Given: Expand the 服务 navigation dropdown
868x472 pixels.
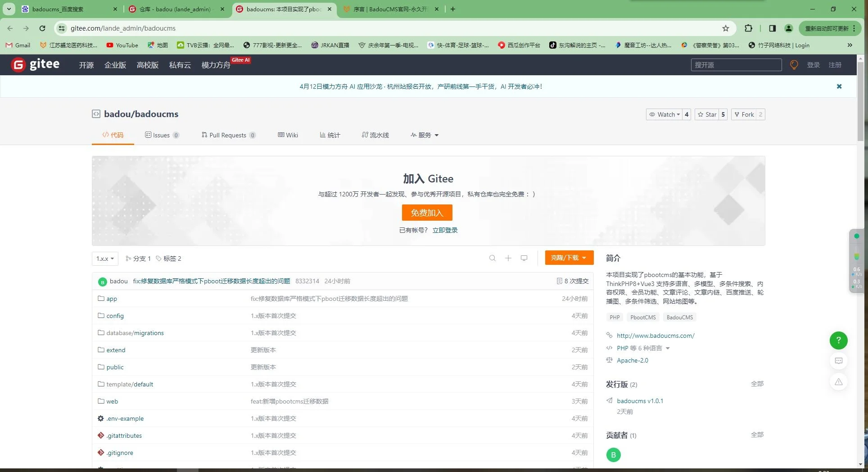Looking at the screenshot, I should 424,135.
